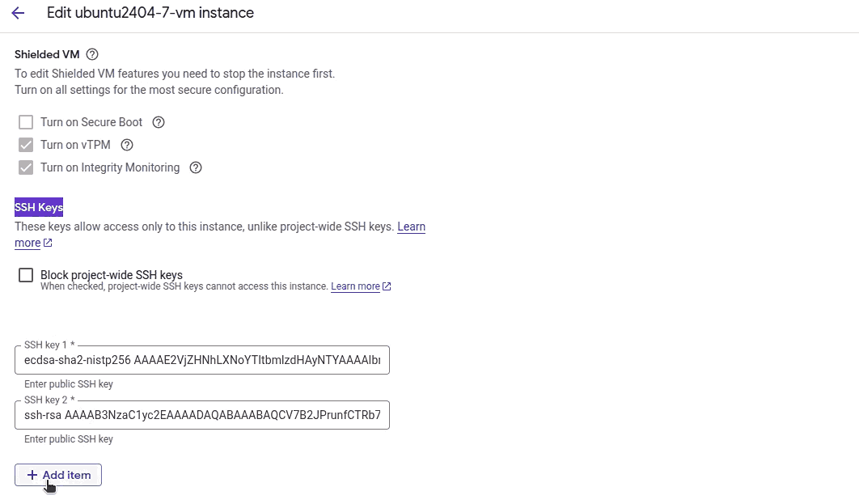This screenshot has height=504, width=859.
Task: Click into the SSH key 1 field
Action: (202, 360)
